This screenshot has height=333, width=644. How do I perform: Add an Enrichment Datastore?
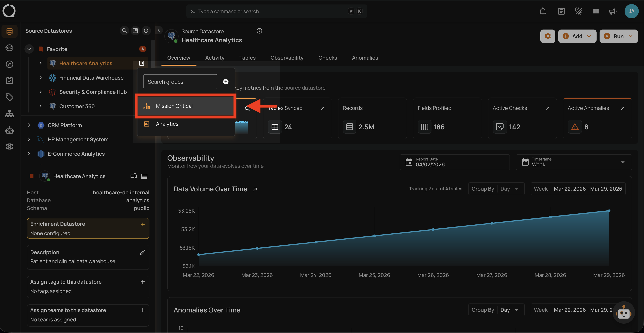pos(143,224)
